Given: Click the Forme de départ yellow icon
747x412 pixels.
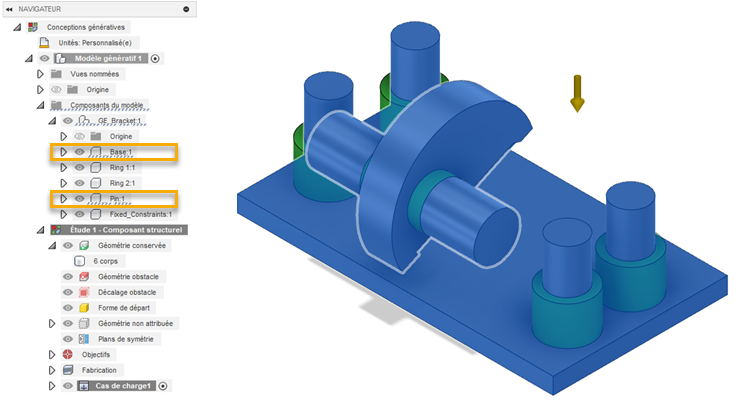Looking at the screenshot, I should pos(84,308).
